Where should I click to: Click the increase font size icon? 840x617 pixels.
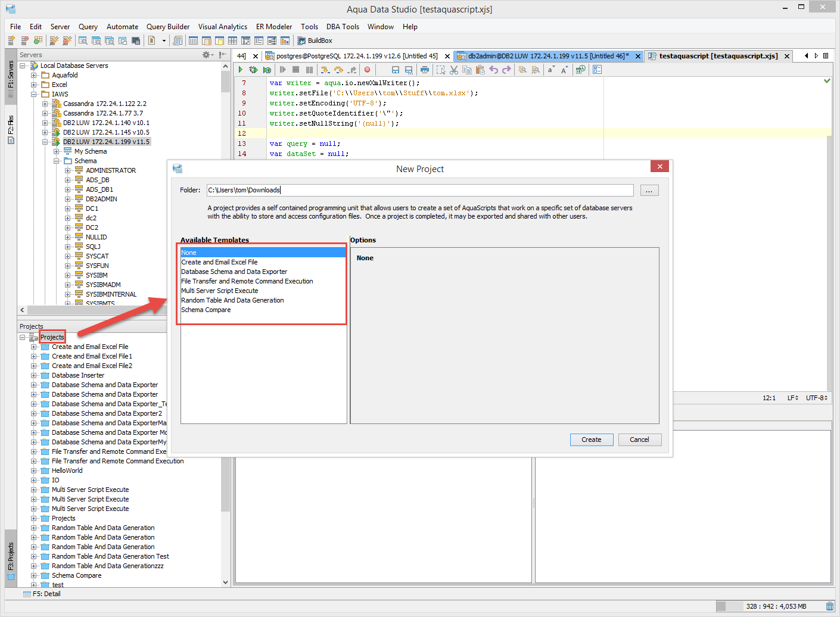click(x=564, y=70)
